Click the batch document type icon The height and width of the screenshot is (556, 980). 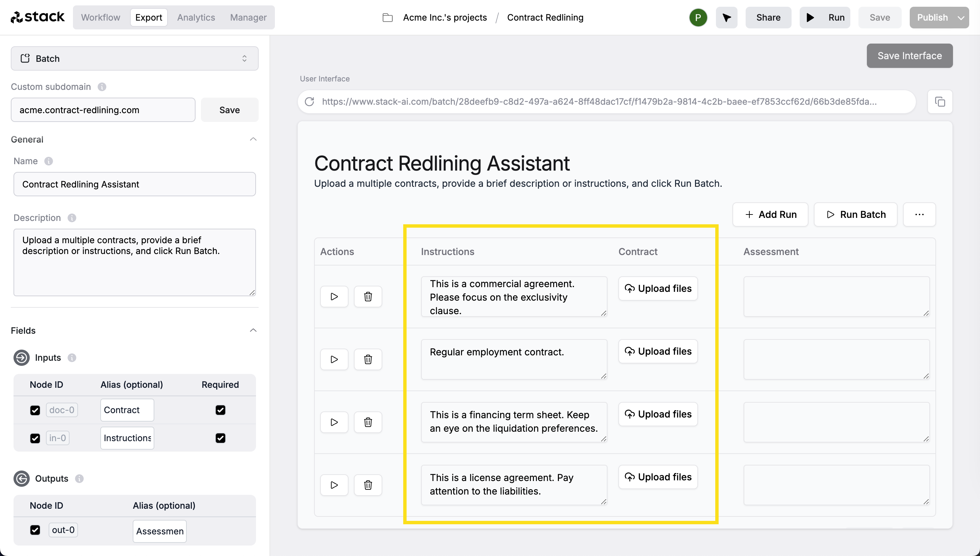click(x=25, y=58)
